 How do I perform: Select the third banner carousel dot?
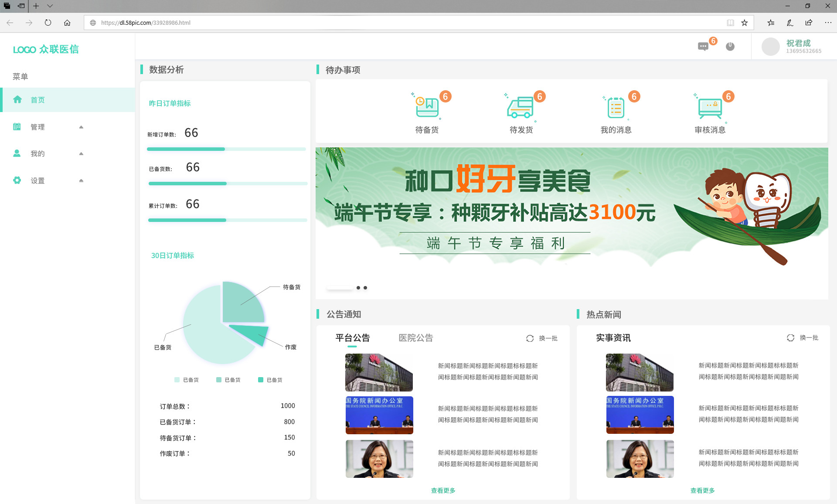pyautogui.click(x=365, y=288)
